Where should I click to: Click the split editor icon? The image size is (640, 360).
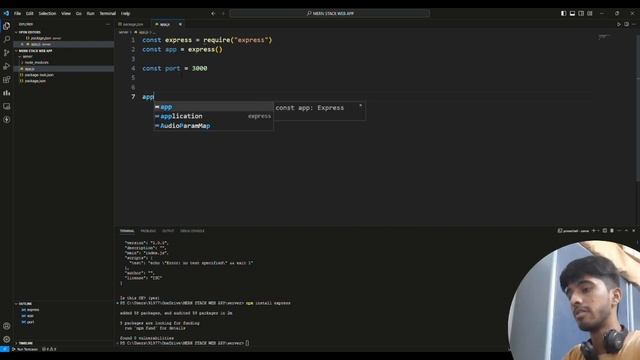[x=627, y=24]
